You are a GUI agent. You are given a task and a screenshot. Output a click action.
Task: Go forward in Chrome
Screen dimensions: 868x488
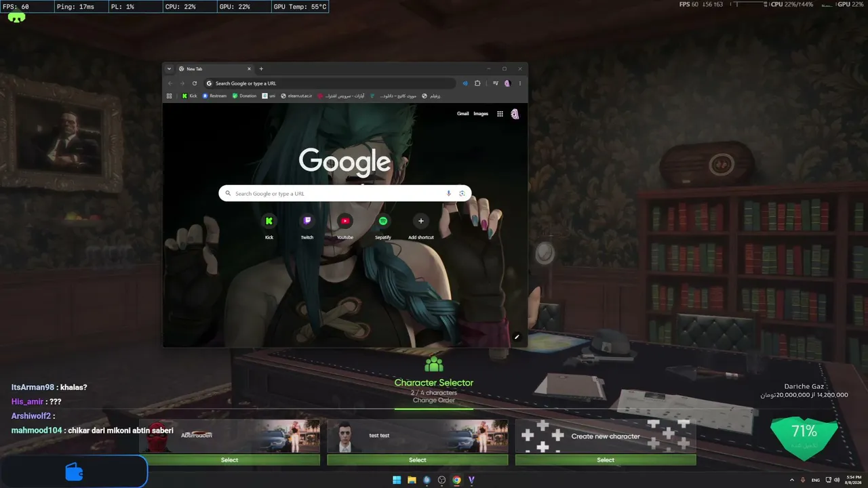click(182, 83)
